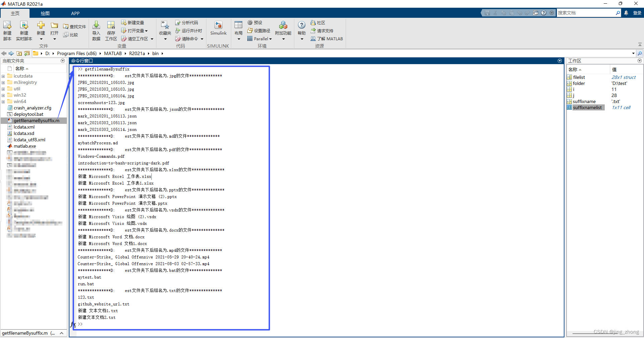This screenshot has width=644, height=338.
Task: Click 'bin' in the address path
Action: [x=155, y=53]
